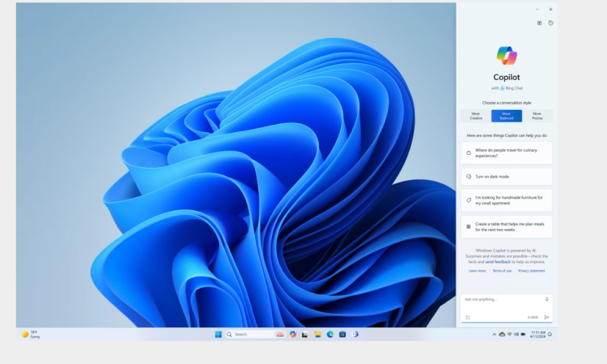Image resolution: width=607 pixels, height=364 pixels.
Task: Open the Windows Start menu
Action: tap(219, 334)
